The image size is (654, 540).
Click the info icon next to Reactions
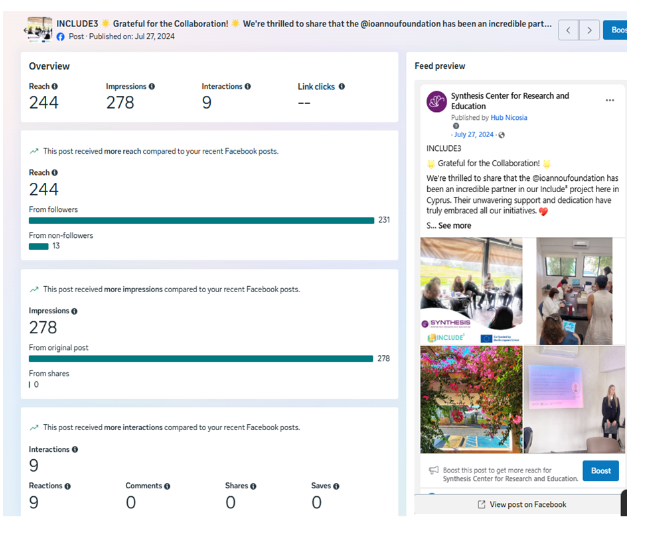(68, 486)
